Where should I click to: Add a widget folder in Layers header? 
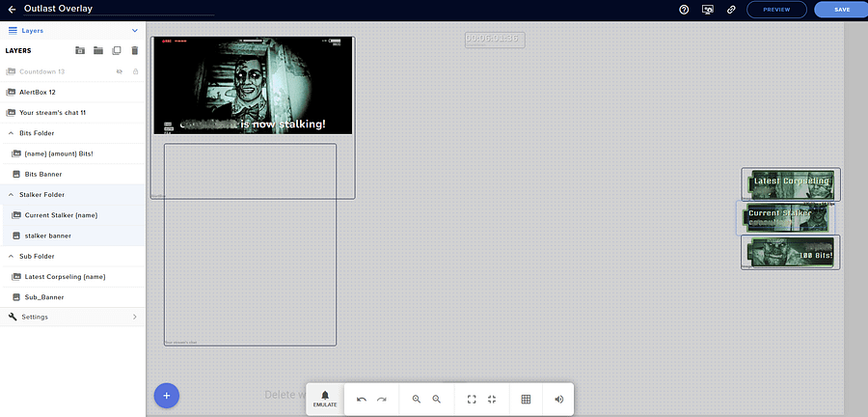[x=80, y=51]
